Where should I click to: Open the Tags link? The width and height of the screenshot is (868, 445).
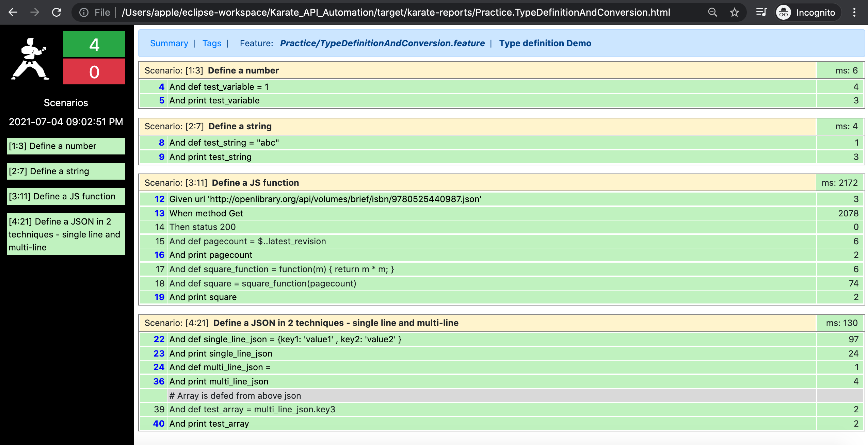[212, 43]
